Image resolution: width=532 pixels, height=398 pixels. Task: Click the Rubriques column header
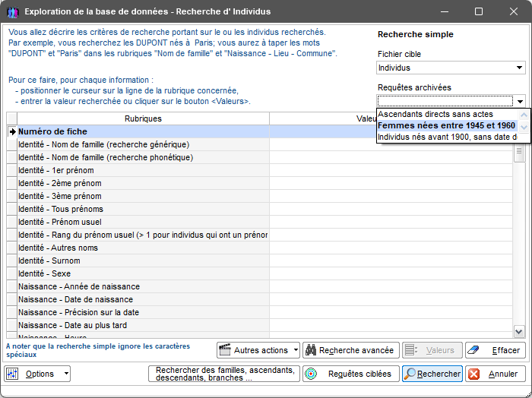(143, 118)
